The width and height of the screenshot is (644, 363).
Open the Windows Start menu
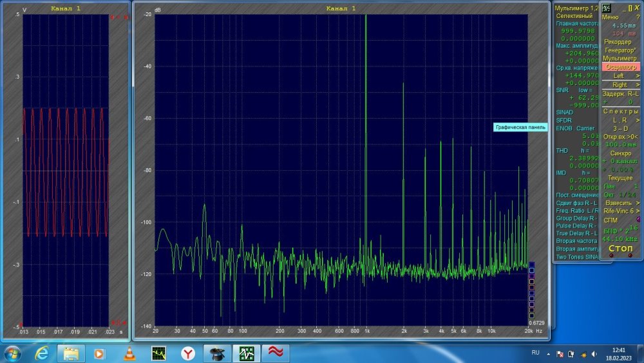click(x=13, y=353)
